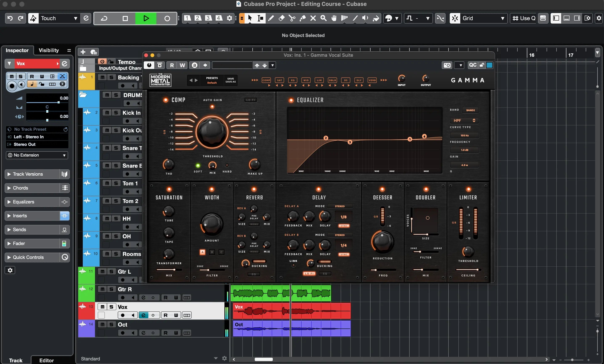Toggle the COMP module power light
Viewport: 604px width, 364px height.
pos(166,100)
